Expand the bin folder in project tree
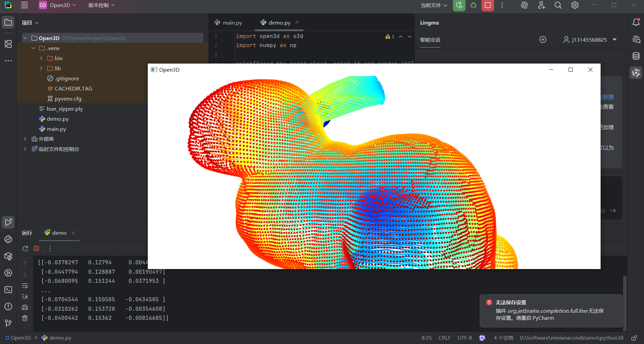Screen dimensions: 644x344 pos(41,58)
